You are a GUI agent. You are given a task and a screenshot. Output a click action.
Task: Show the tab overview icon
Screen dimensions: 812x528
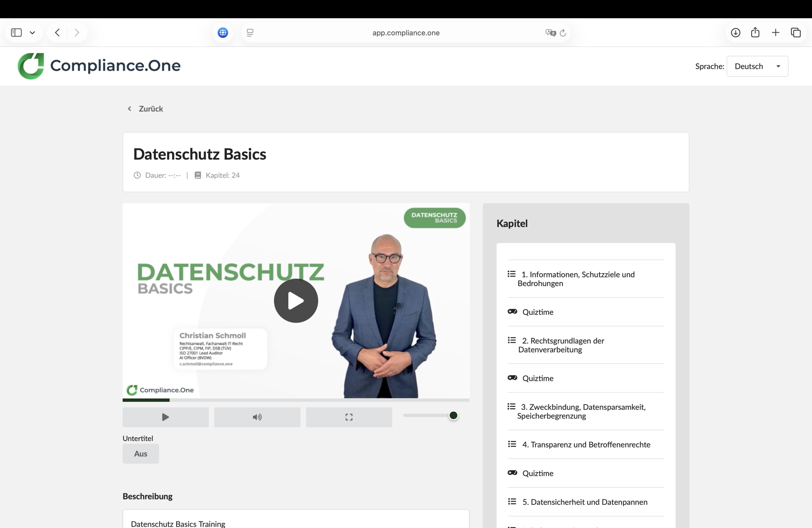[x=796, y=32]
